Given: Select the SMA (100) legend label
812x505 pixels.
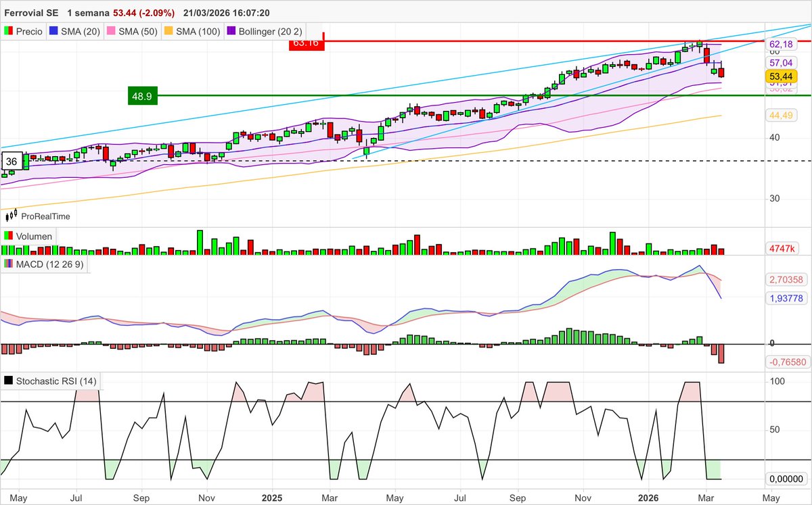Looking at the screenshot, I should [x=197, y=31].
